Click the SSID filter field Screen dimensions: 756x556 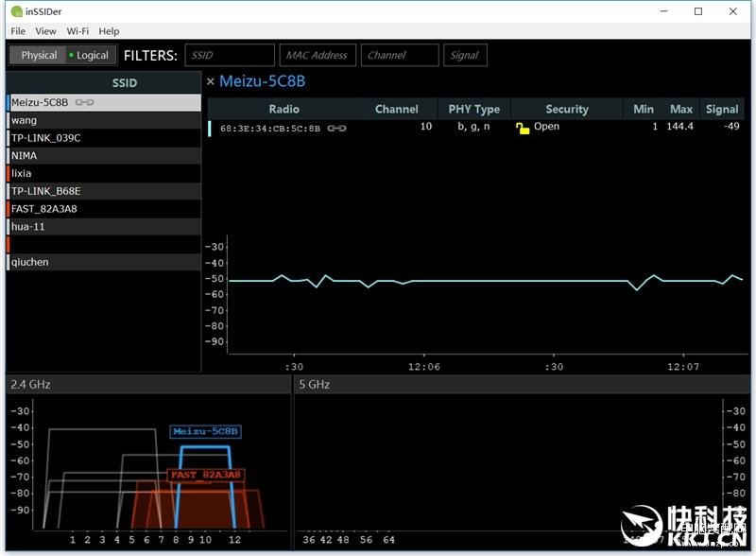(x=230, y=55)
